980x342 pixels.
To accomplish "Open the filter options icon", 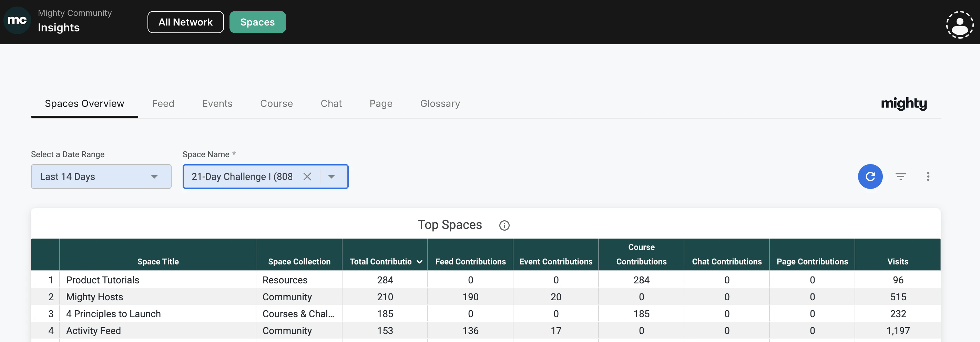I will (900, 177).
